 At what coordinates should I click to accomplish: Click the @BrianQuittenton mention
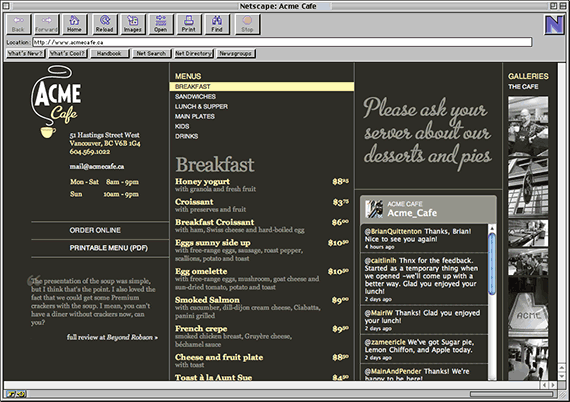pyautogui.click(x=393, y=231)
